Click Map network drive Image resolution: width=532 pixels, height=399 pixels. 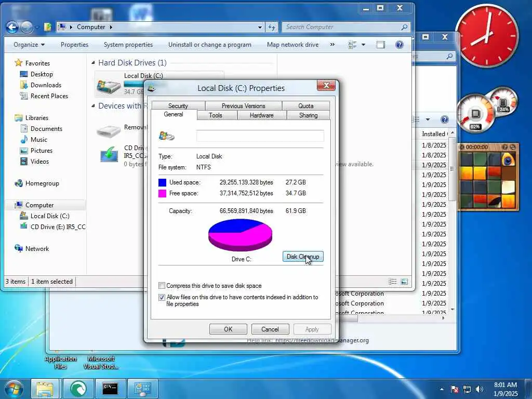pyautogui.click(x=292, y=45)
